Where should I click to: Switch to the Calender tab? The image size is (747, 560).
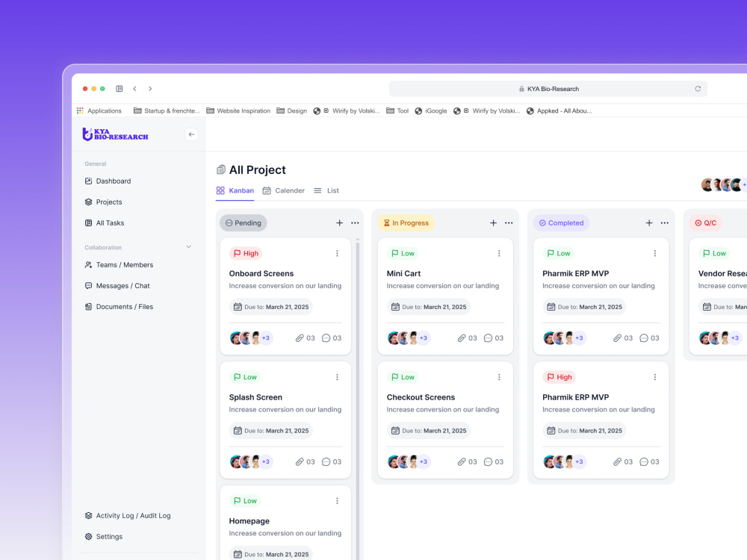coord(283,190)
